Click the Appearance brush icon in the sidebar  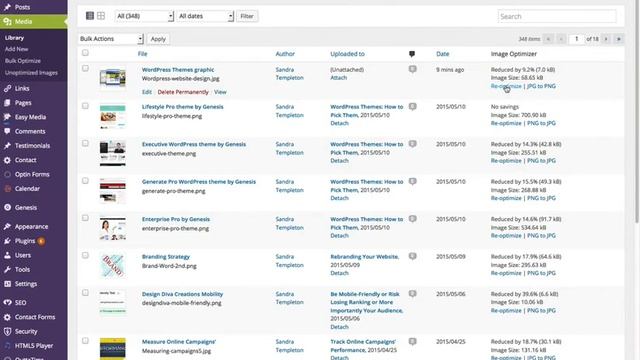click(x=7, y=227)
